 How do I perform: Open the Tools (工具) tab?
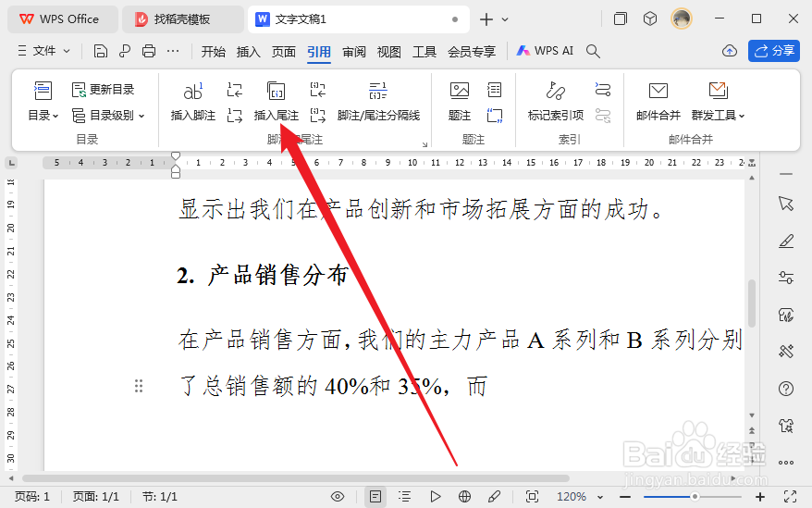tap(424, 51)
